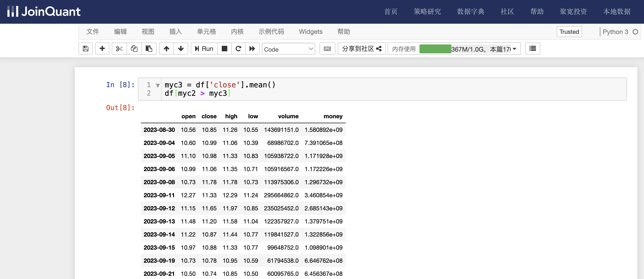Click the green memory usage progress bar
Viewport: 644px width, 279px height.
coord(435,49)
